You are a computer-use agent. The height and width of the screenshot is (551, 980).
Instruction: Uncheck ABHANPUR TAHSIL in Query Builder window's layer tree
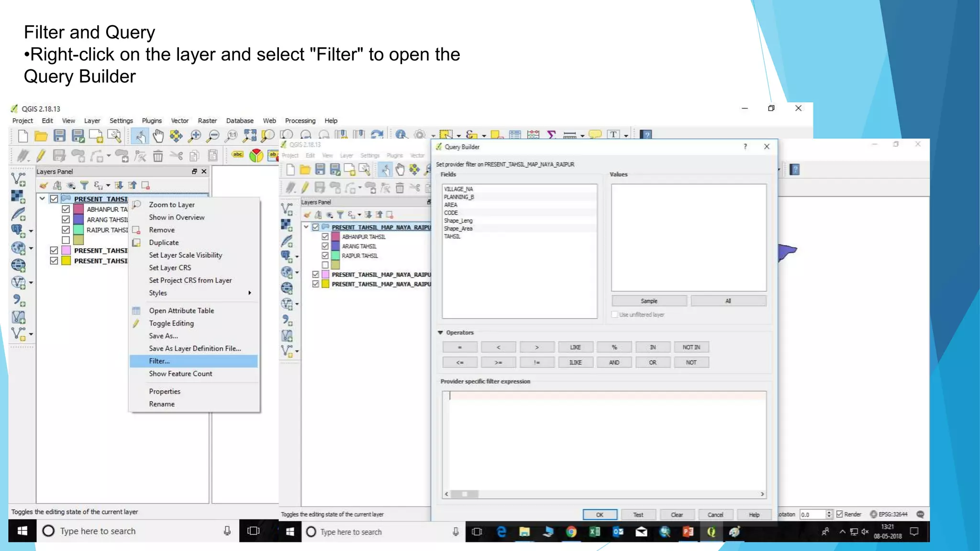(x=325, y=237)
